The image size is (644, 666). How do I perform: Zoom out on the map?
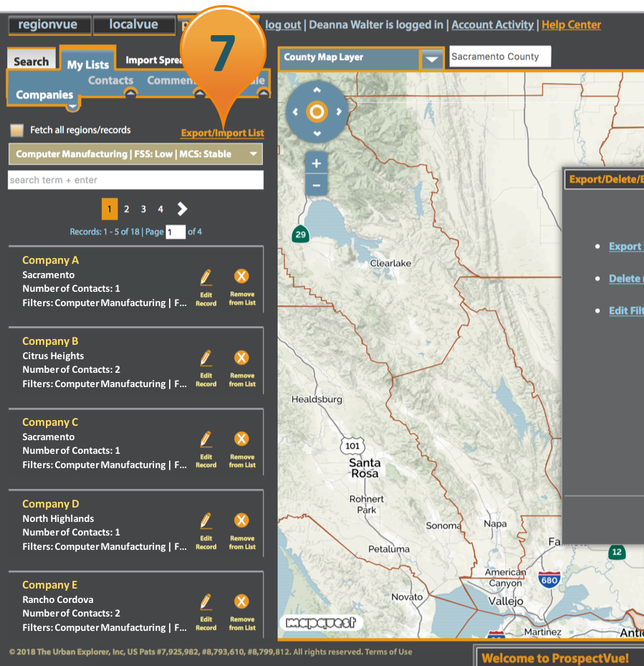pyautogui.click(x=316, y=185)
